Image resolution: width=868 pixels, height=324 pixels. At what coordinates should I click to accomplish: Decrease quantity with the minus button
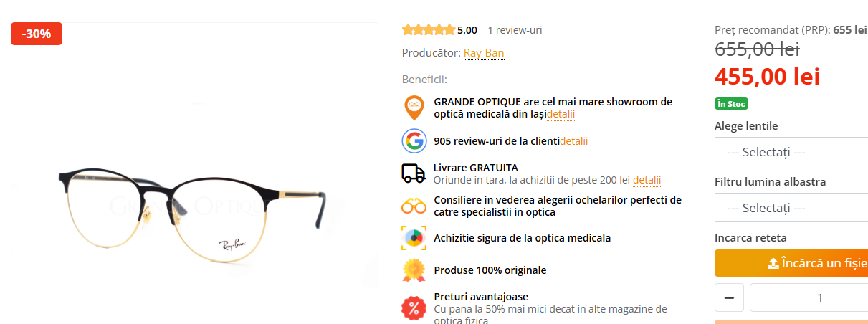729,297
